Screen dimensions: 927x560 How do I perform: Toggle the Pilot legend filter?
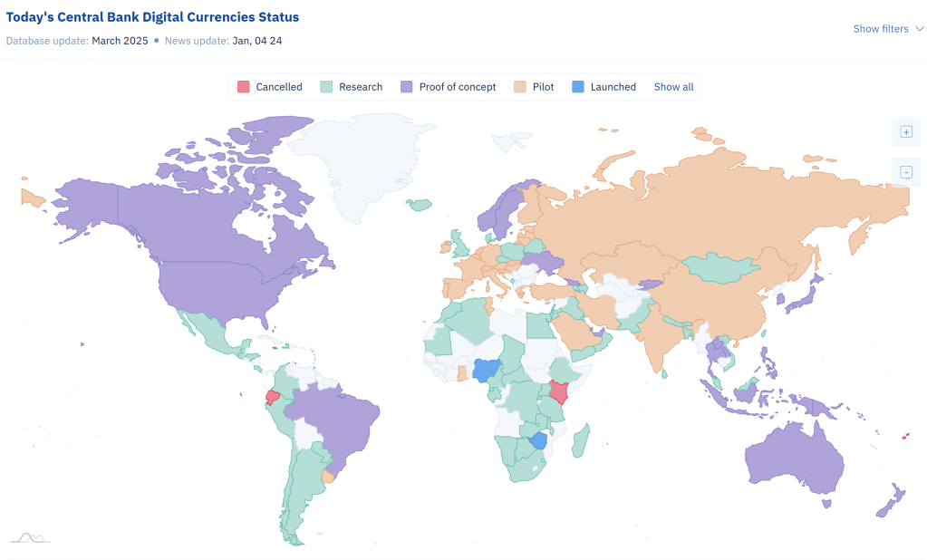(x=534, y=87)
